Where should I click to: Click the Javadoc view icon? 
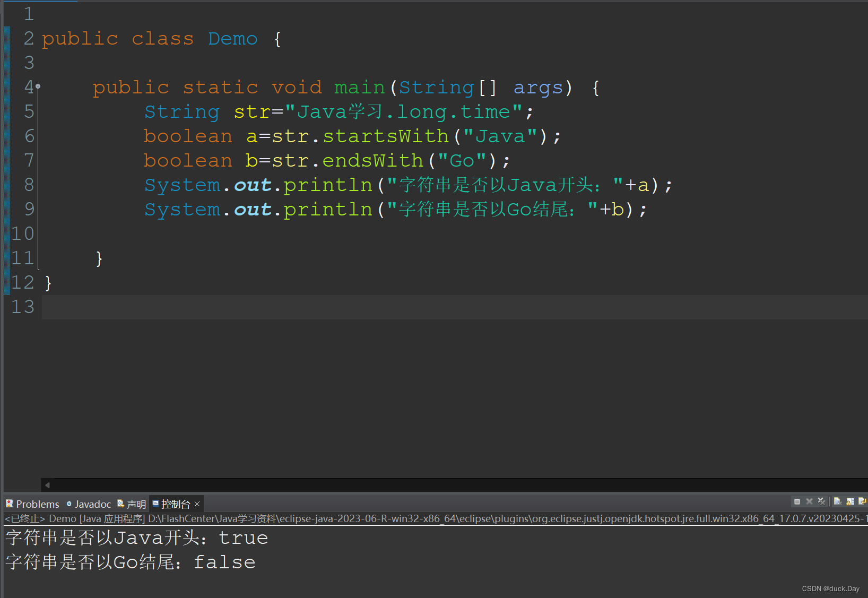69,504
